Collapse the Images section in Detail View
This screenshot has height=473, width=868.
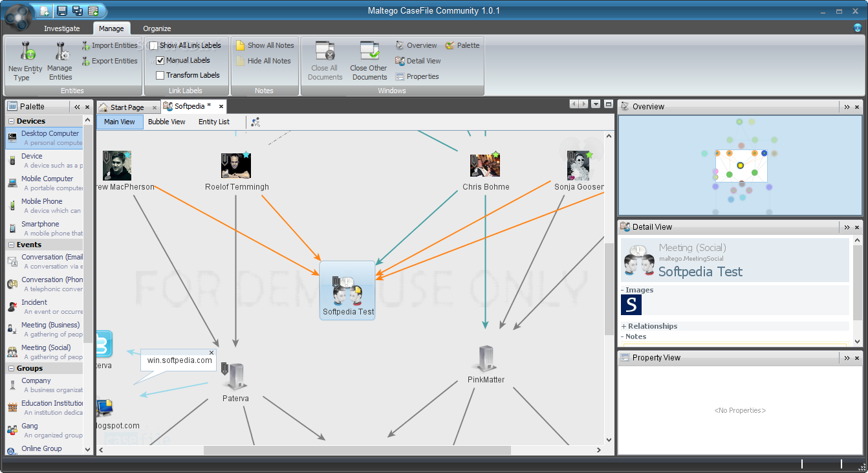pyautogui.click(x=623, y=291)
